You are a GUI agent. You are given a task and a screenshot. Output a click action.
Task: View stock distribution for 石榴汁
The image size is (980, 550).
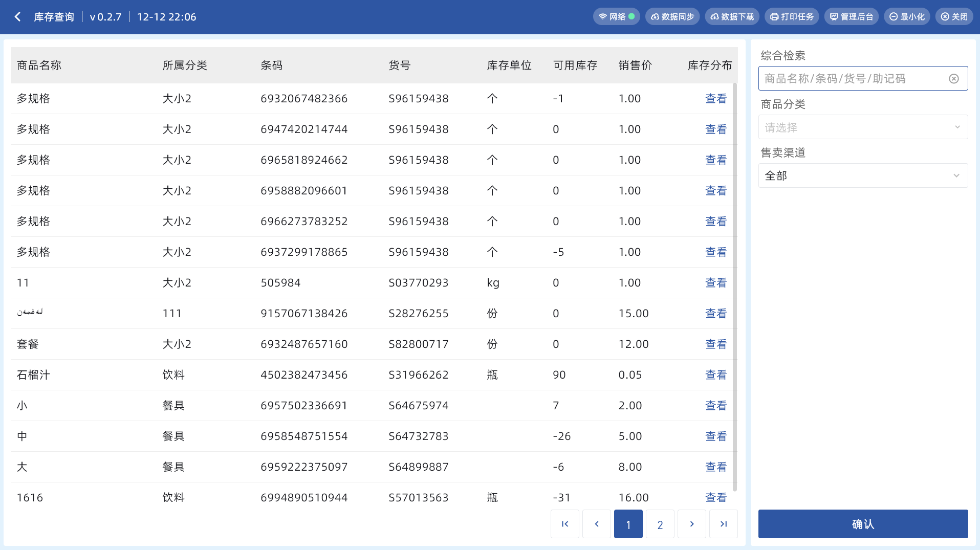click(715, 375)
